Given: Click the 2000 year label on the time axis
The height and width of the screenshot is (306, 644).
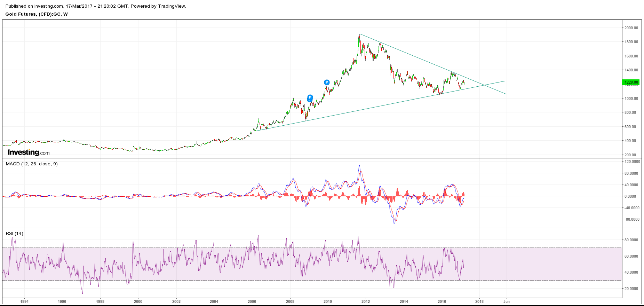Looking at the screenshot, I should [x=138, y=301].
